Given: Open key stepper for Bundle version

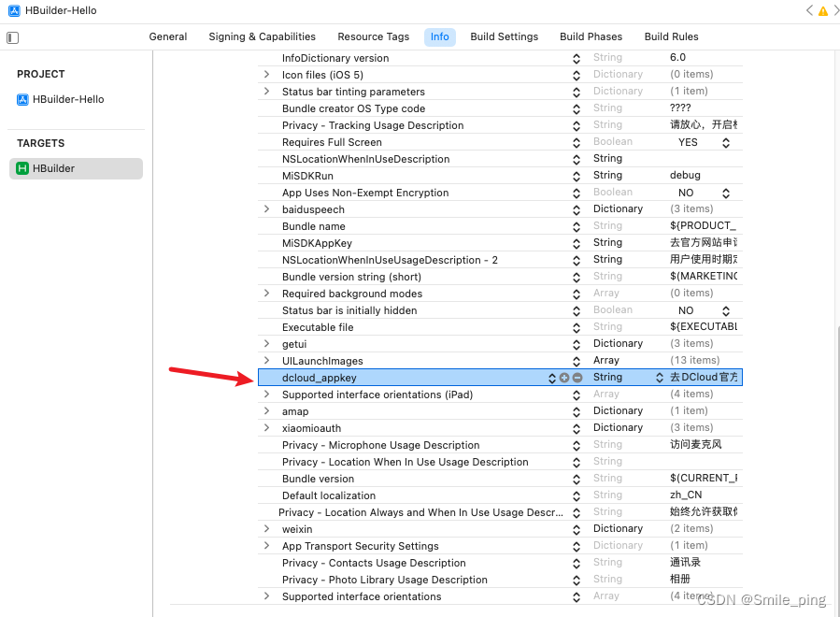Looking at the screenshot, I should [x=577, y=480].
